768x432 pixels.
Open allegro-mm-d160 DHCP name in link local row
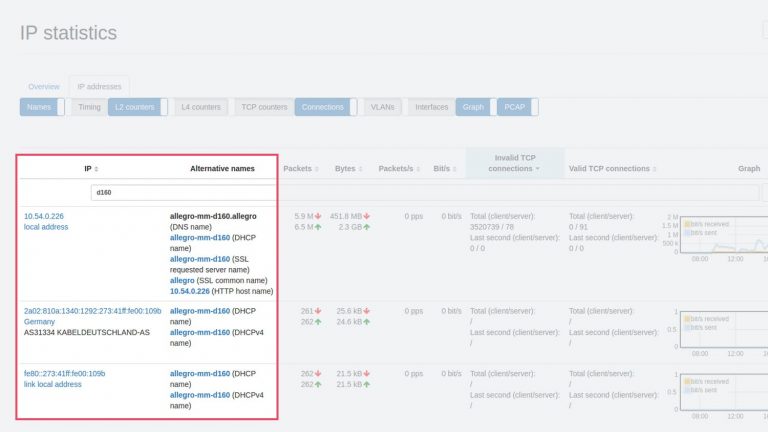[200, 374]
